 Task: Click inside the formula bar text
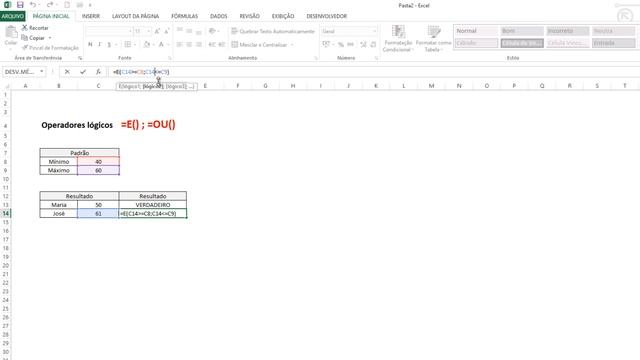141,72
